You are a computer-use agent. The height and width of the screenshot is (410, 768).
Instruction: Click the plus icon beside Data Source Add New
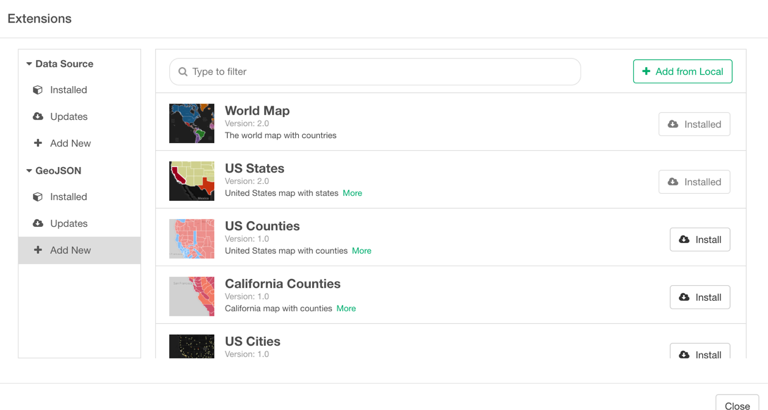coord(38,143)
